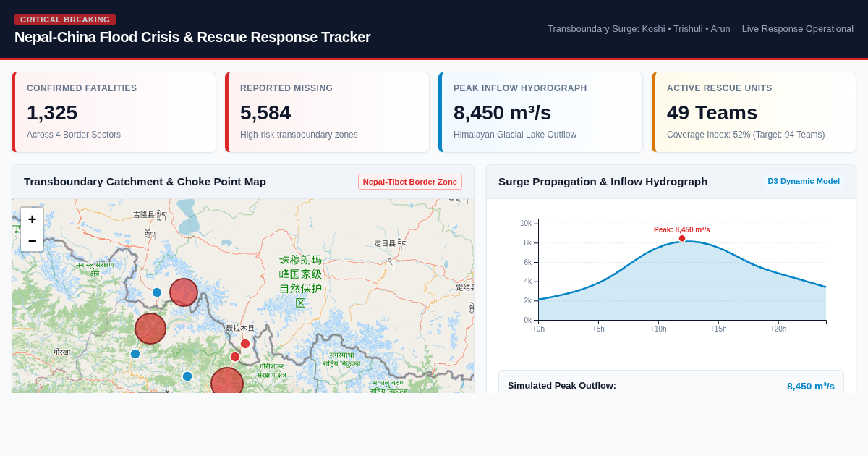Click the Transboundary Catchment & Choke Point Map heading

(x=145, y=182)
